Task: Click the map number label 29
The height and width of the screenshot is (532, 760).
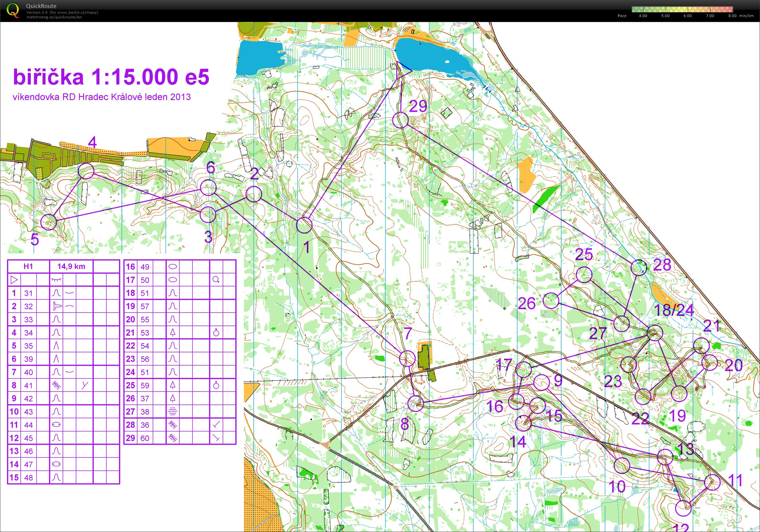Action: pos(418,106)
